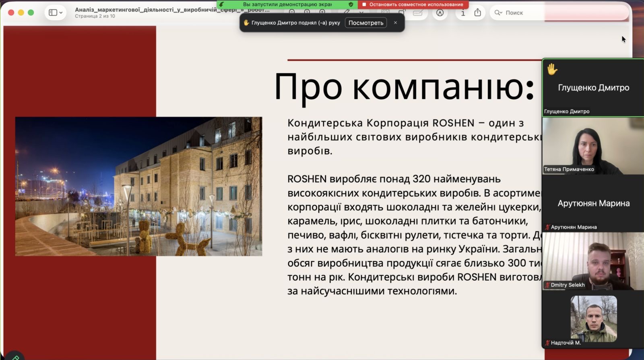Dismiss the raised hand notification
Viewport: 644px width, 360px height.
(395, 23)
